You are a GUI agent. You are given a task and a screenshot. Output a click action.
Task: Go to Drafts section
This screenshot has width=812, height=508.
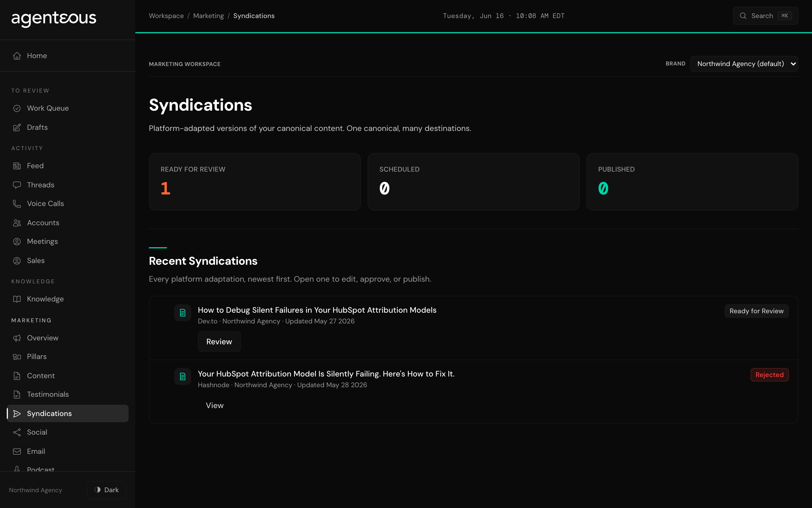point(67,127)
